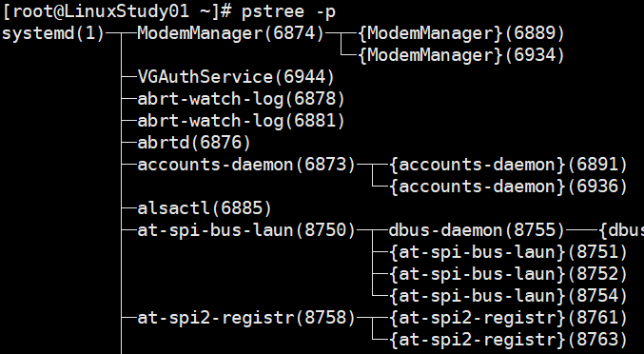This screenshot has width=644, height=354.
Task: Select accounts-daemon(6873) parent process
Action: click(x=246, y=165)
